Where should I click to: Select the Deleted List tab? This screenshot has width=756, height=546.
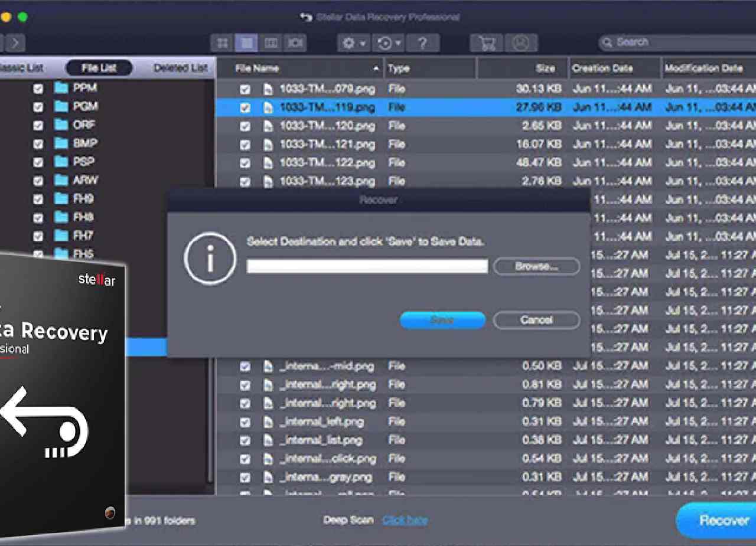(x=180, y=68)
